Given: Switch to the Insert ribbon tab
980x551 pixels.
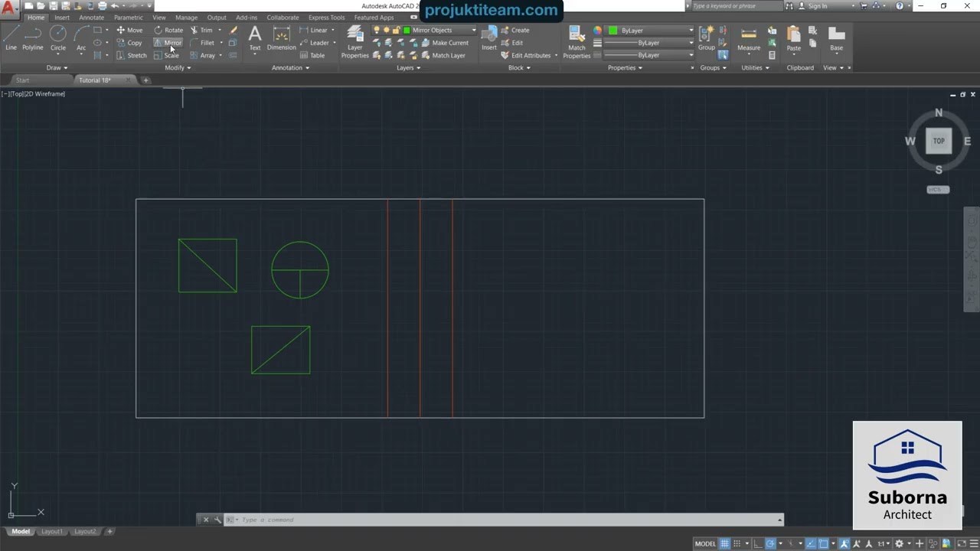Looking at the screenshot, I should 62,18.
